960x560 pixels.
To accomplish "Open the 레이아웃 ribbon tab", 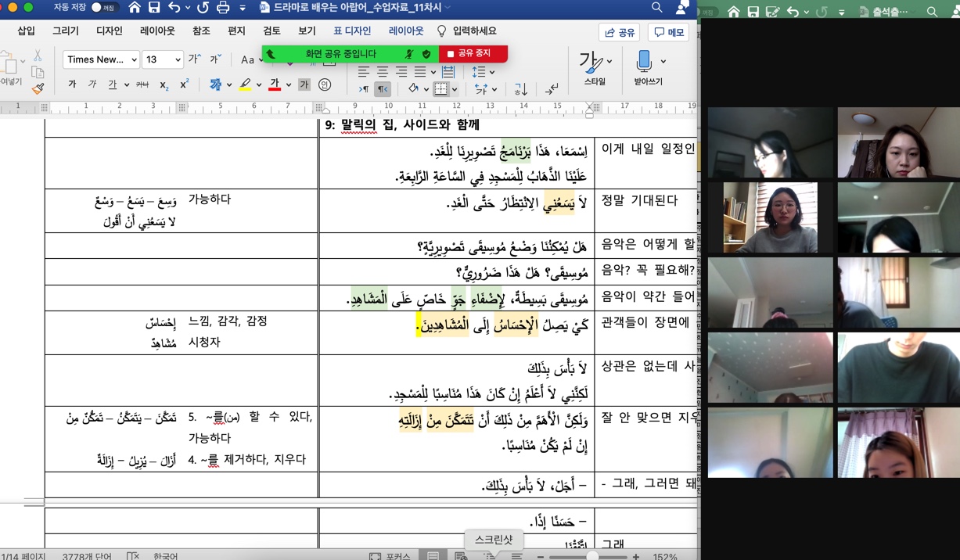I will (157, 31).
